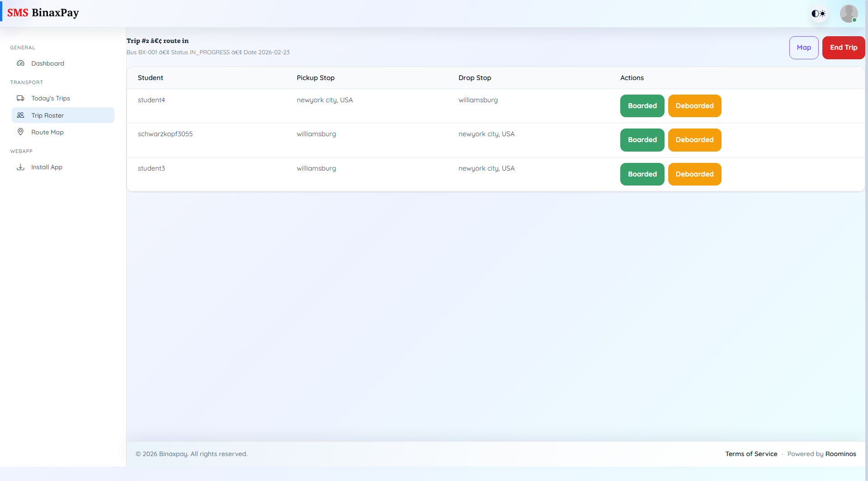Open the SMS BinaxPay logo
868x481 pixels.
point(44,13)
